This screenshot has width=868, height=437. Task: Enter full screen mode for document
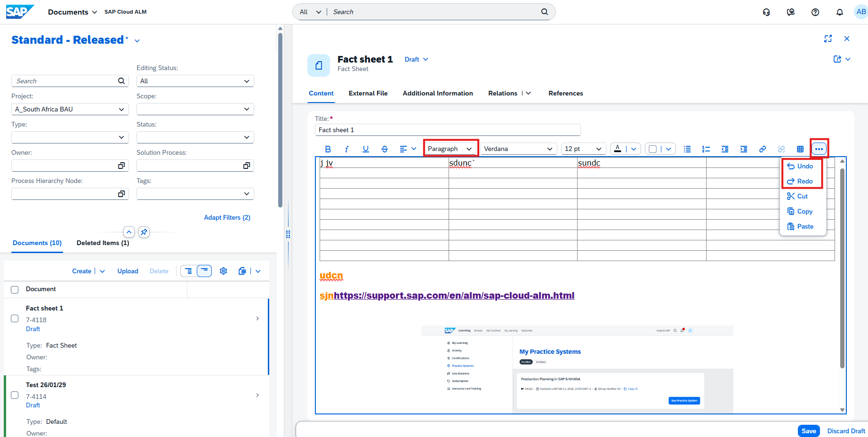tap(828, 39)
